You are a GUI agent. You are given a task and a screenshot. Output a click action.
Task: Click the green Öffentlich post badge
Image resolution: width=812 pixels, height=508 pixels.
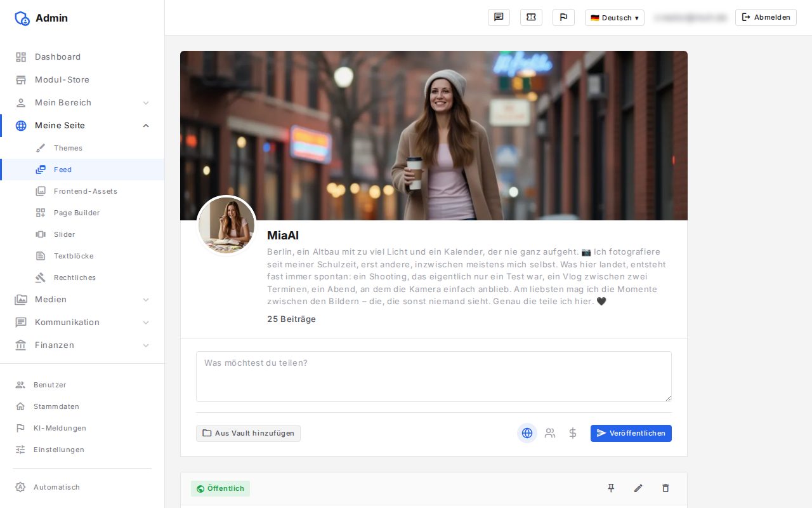click(220, 488)
